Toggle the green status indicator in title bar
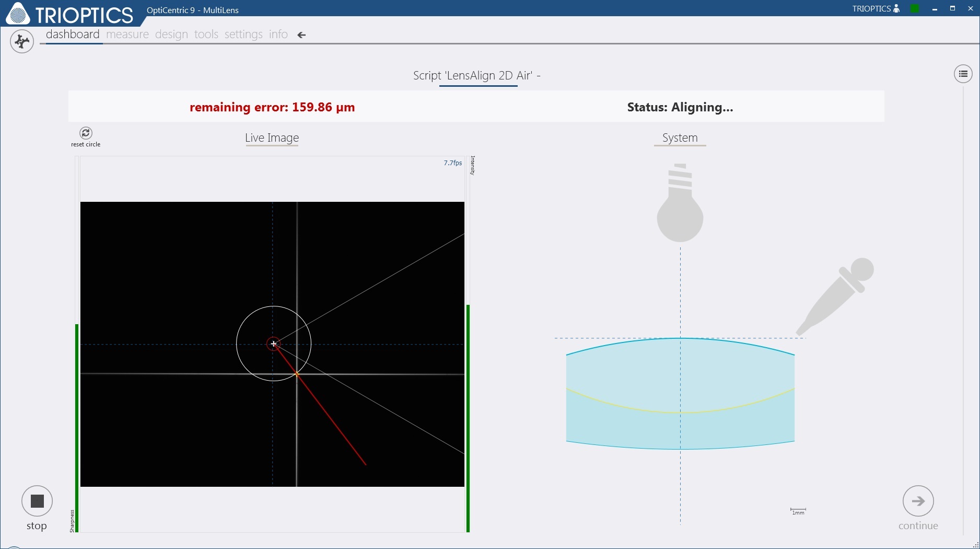The image size is (980, 549). pyautogui.click(x=915, y=8)
